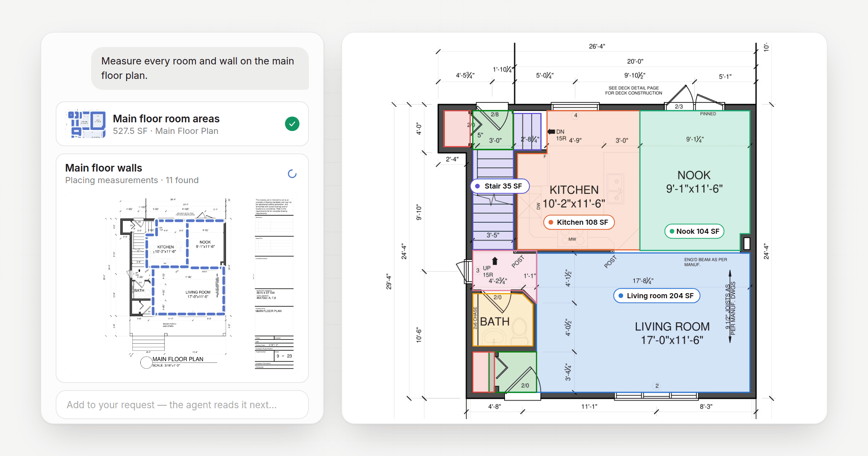Click the blue dot in Living room label
The width and height of the screenshot is (868, 456).
[621, 296]
